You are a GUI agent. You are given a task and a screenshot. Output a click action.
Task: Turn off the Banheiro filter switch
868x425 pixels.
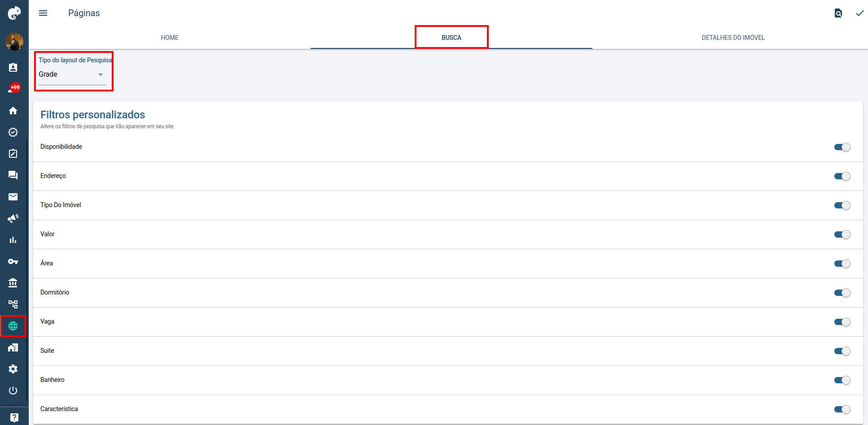[842, 380]
